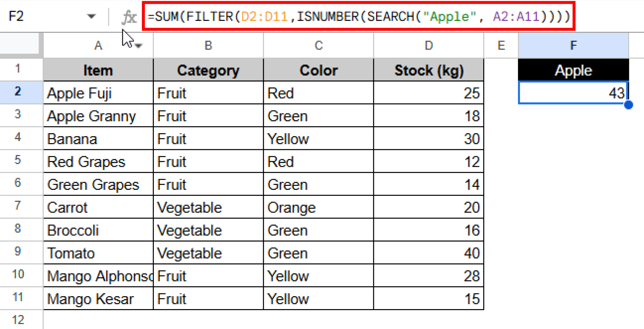644x329 pixels.
Task: Expand the Name Box cell reference list
Action: coord(91,16)
